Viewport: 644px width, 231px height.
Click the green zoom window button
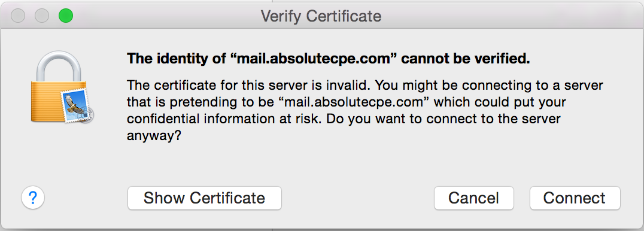click(66, 16)
